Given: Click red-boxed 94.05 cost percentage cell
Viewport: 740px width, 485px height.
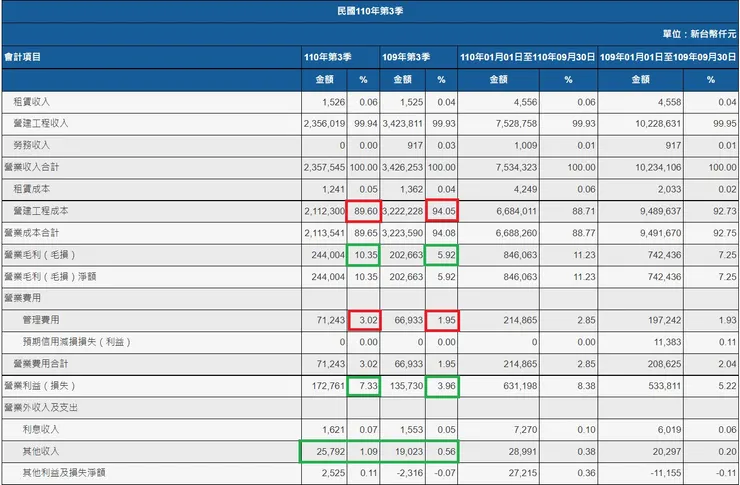Looking at the screenshot, I should pos(442,211).
